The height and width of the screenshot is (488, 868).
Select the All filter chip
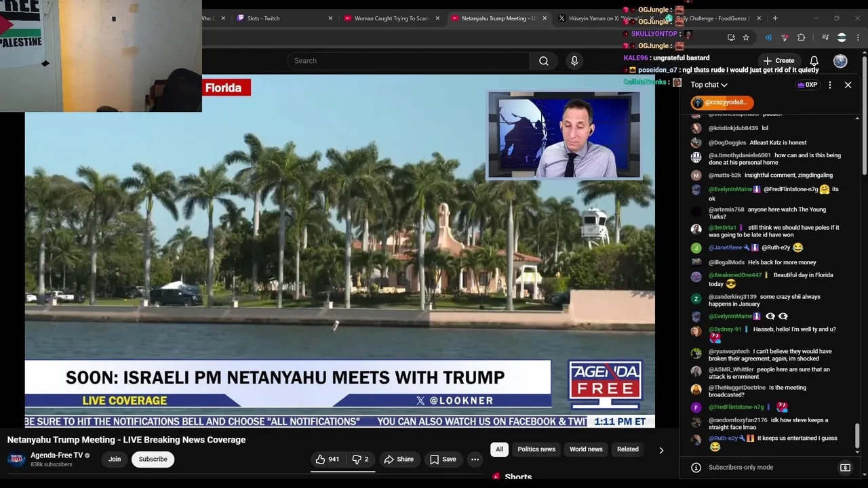click(499, 449)
